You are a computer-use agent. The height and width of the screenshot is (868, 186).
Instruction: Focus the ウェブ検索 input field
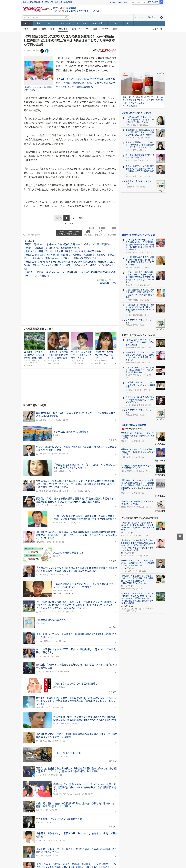coord(137,2)
